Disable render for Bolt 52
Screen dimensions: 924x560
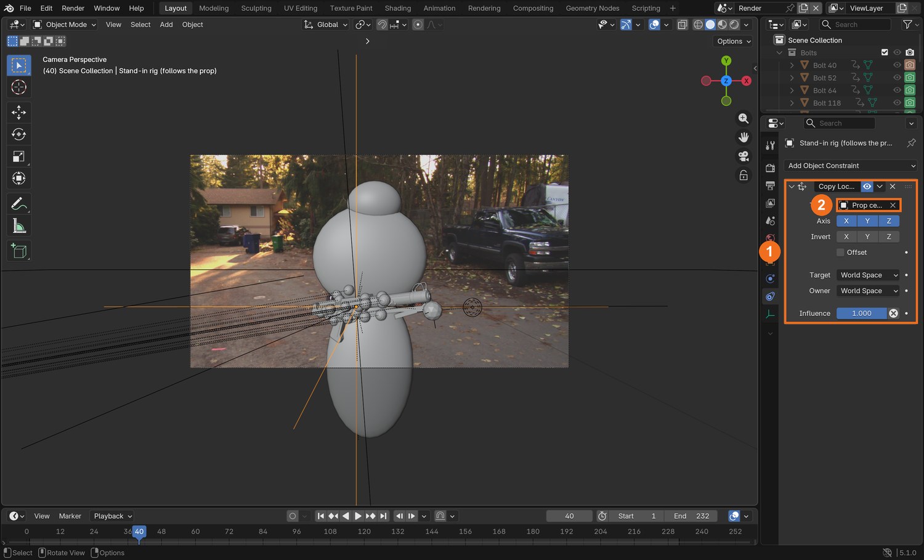point(910,78)
